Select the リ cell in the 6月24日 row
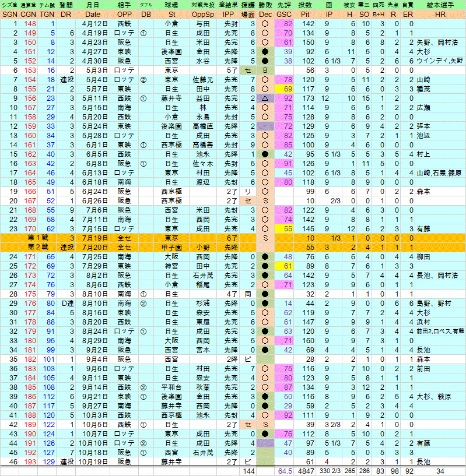Image resolution: width=466 pixels, height=476 pixels. point(248,192)
